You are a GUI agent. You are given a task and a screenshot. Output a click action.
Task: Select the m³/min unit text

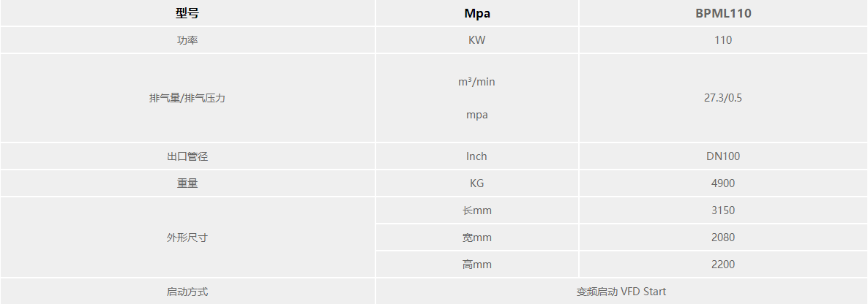click(x=476, y=82)
